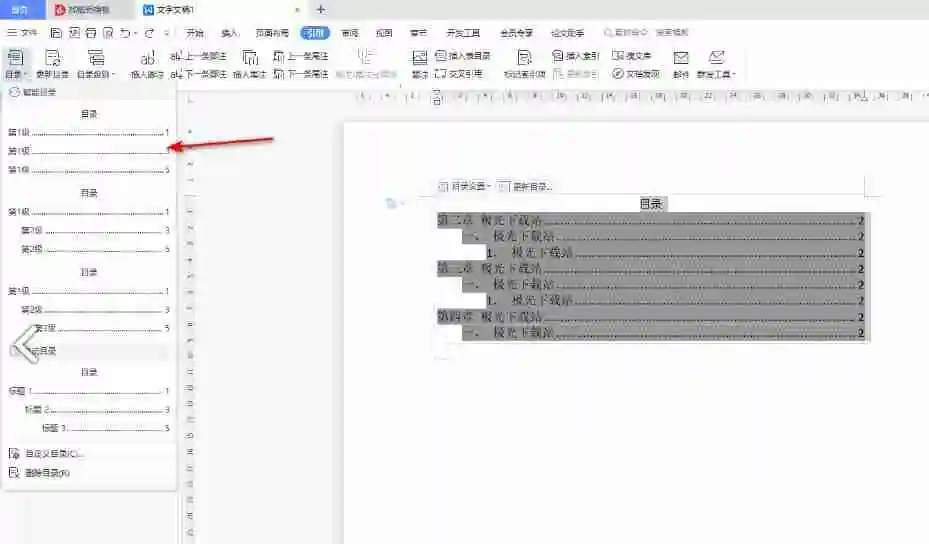The width and height of the screenshot is (929, 544).
Task: Switch to the 审阅 Review tab
Action: 350,33
